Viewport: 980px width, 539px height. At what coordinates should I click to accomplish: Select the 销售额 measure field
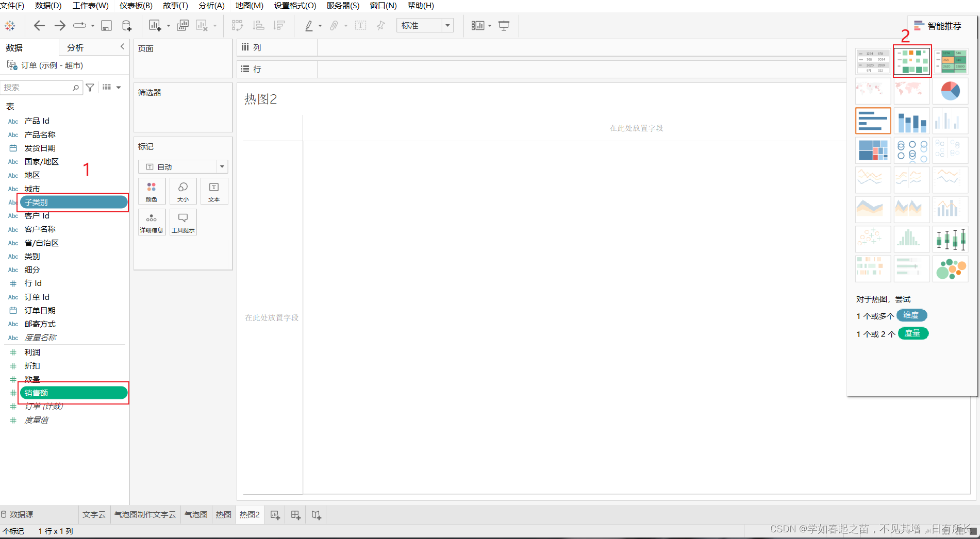pos(74,393)
